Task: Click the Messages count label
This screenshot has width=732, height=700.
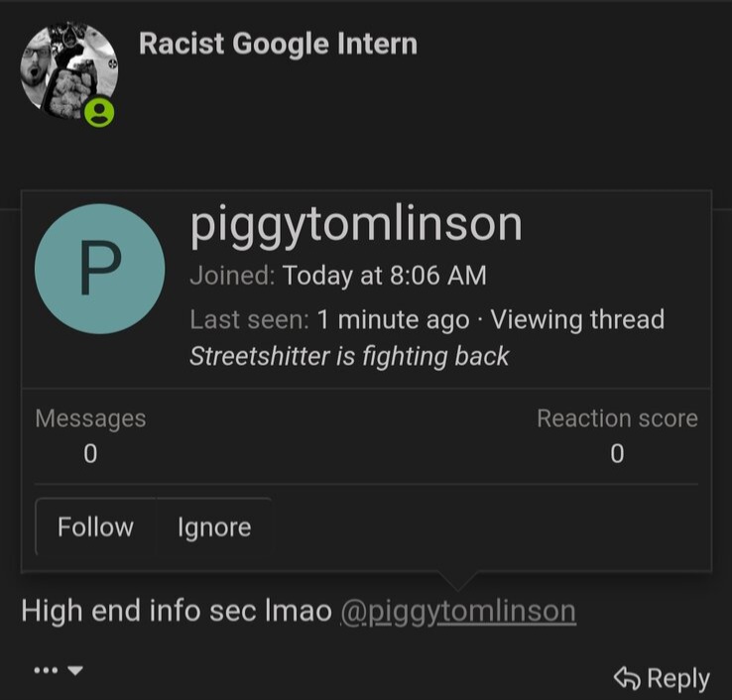Action: click(90, 418)
